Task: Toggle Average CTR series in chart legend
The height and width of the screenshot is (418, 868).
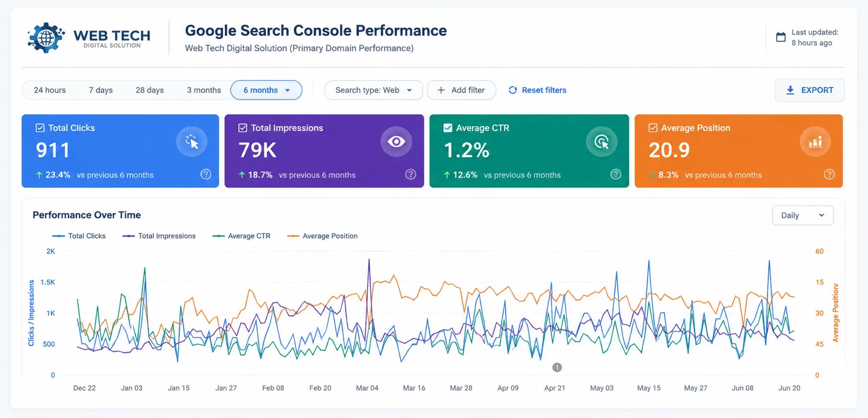Action: point(242,236)
